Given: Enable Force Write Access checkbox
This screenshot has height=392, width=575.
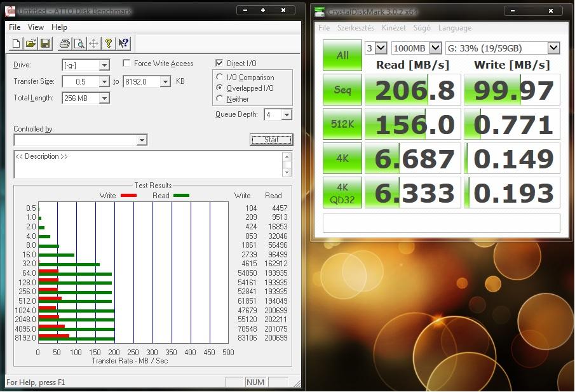Looking at the screenshot, I should 126,64.
